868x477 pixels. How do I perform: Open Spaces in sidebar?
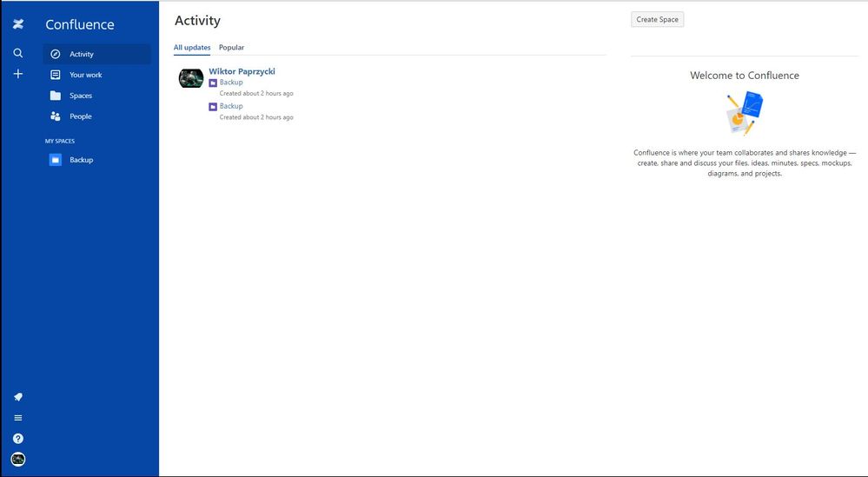point(96,96)
